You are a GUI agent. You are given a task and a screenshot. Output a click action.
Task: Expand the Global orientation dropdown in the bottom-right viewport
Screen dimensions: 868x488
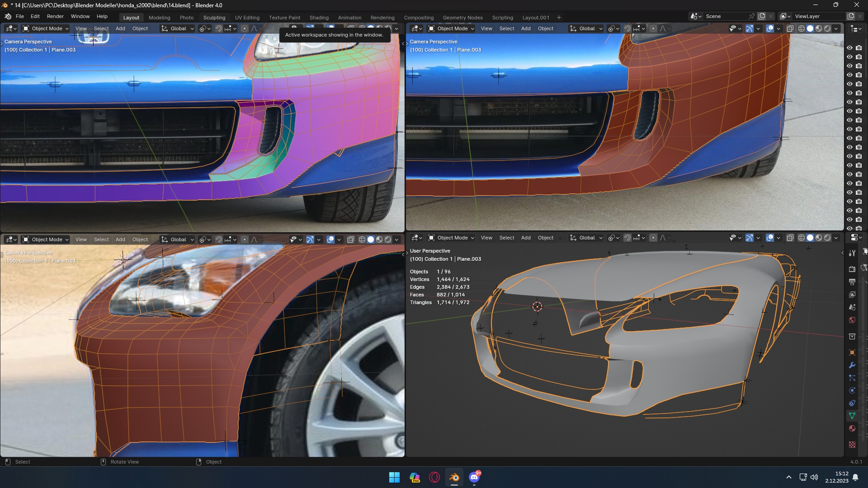point(586,238)
